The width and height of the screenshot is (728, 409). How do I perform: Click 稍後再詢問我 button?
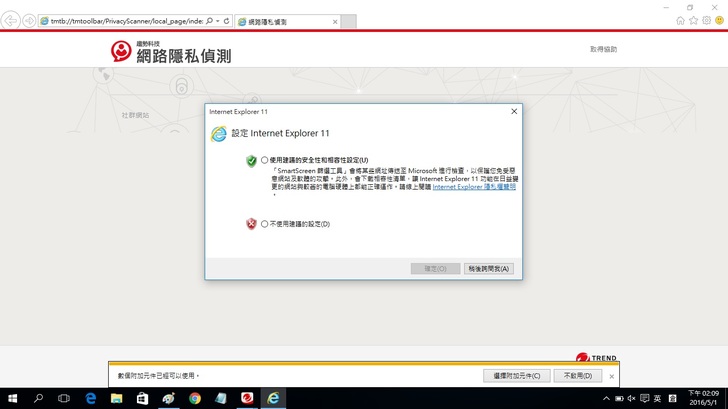[489, 268]
